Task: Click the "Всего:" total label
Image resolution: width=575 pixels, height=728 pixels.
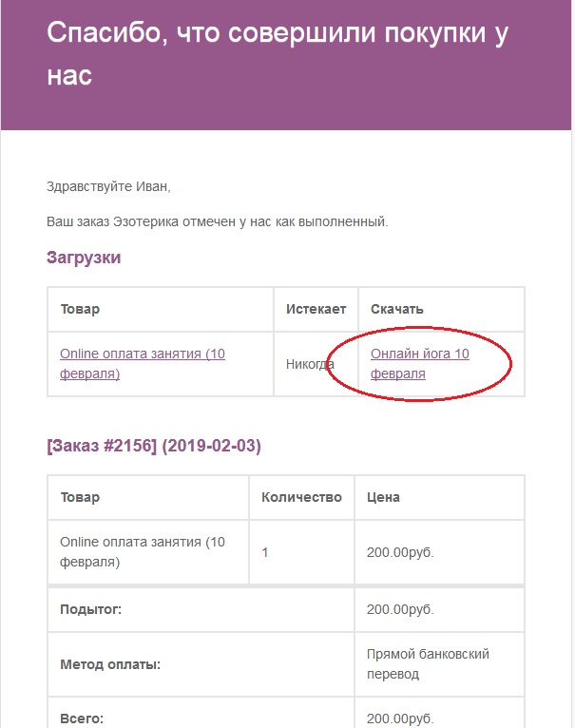Action: [81, 718]
